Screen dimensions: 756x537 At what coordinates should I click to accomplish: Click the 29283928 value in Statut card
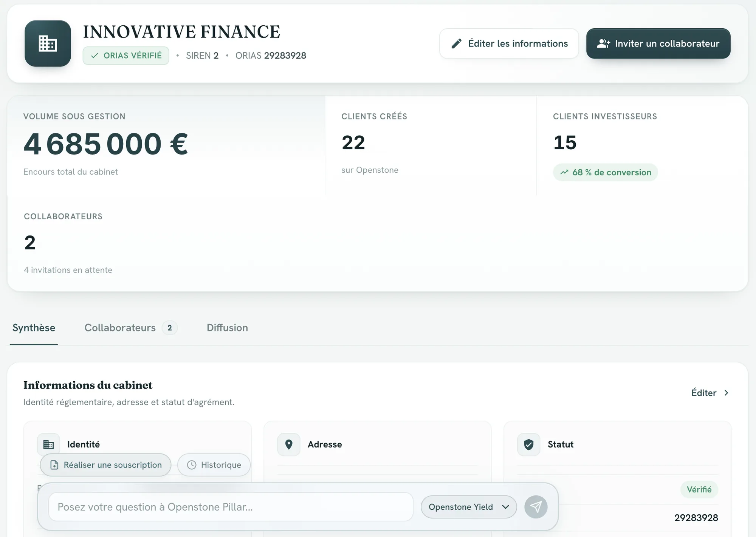696,518
